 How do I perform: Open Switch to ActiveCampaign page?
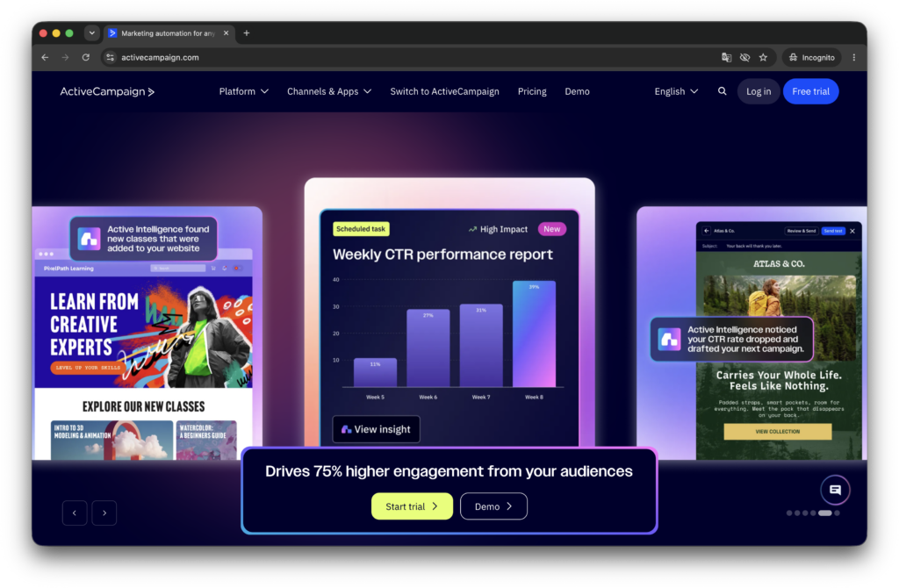[x=444, y=91]
